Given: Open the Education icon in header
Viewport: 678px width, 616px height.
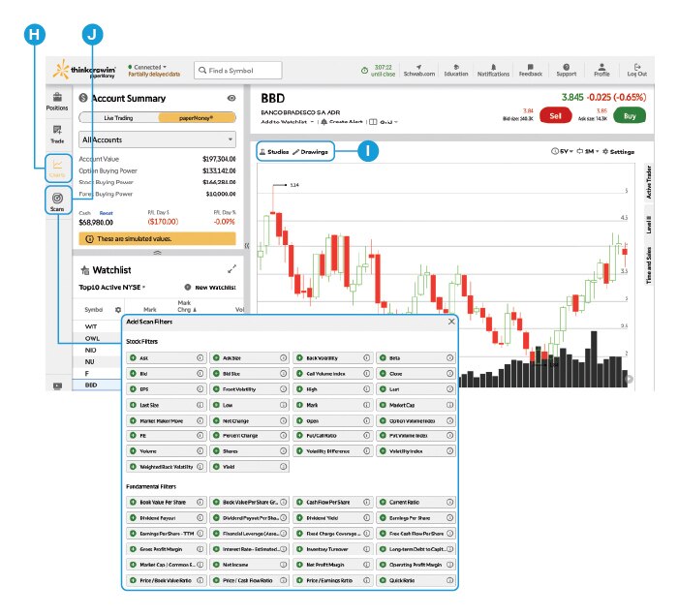Looking at the screenshot, I should [x=456, y=67].
